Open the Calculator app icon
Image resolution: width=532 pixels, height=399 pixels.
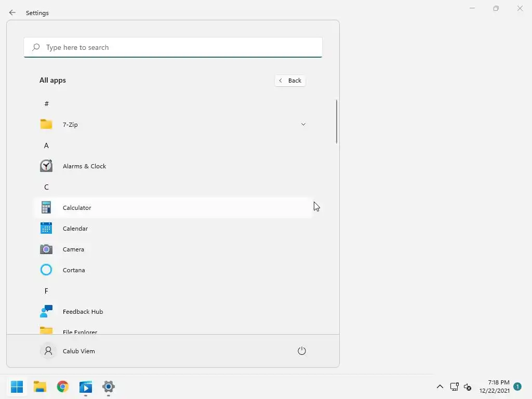click(46, 207)
